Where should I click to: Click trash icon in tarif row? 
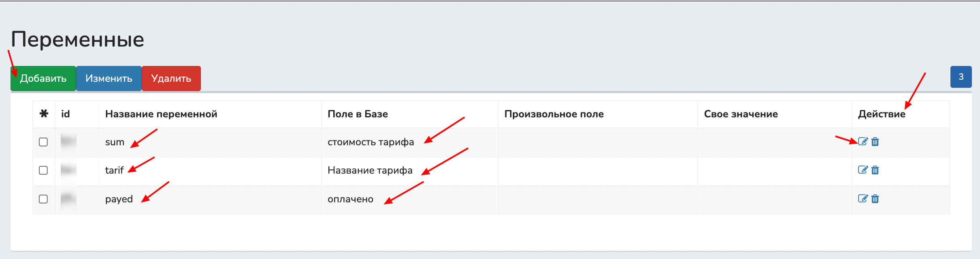pyautogui.click(x=875, y=170)
